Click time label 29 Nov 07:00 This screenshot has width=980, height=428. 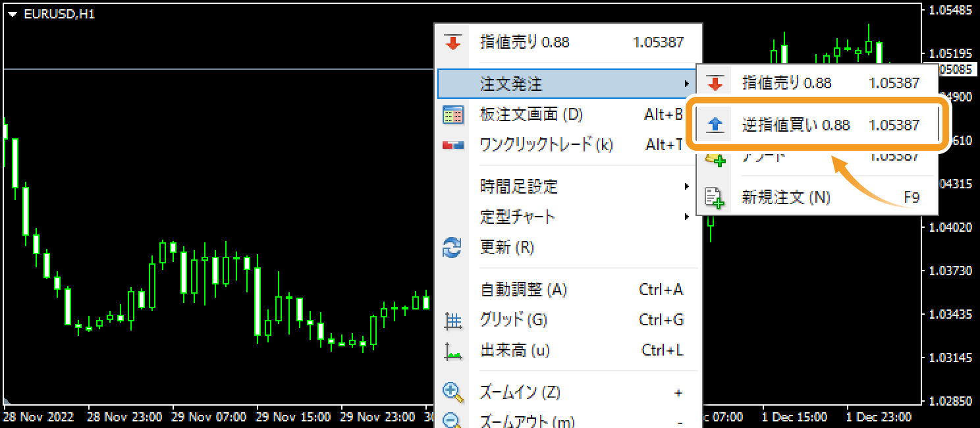click(x=209, y=417)
